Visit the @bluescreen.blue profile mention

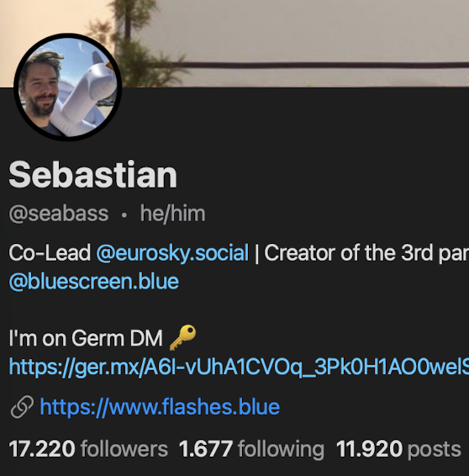click(94, 282)
